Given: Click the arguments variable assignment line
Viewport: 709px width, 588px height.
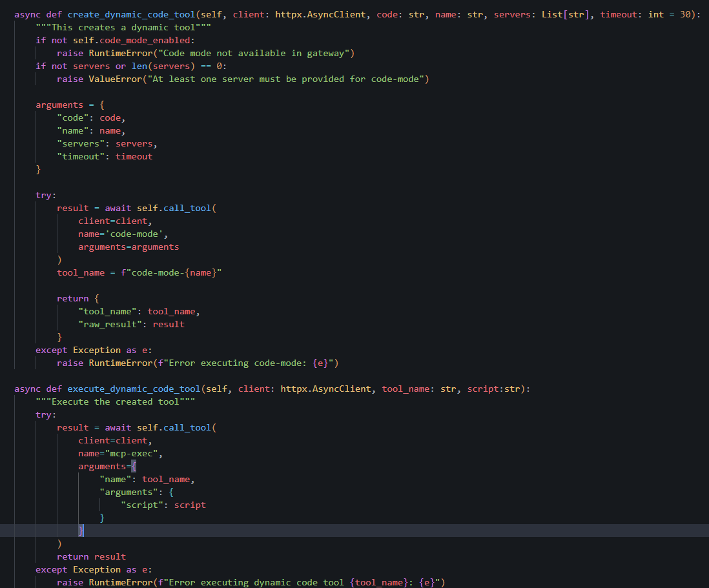Looking at the screenshot, I should tap(70, 105).
